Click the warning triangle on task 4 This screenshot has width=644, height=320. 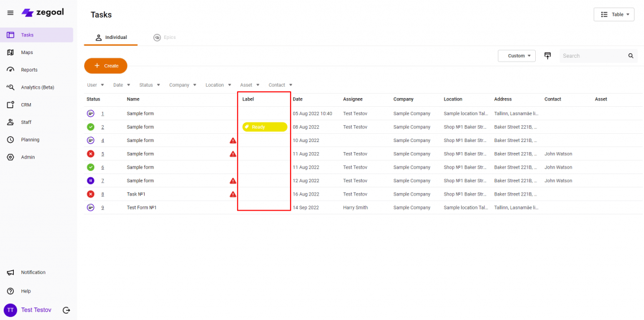233,140
